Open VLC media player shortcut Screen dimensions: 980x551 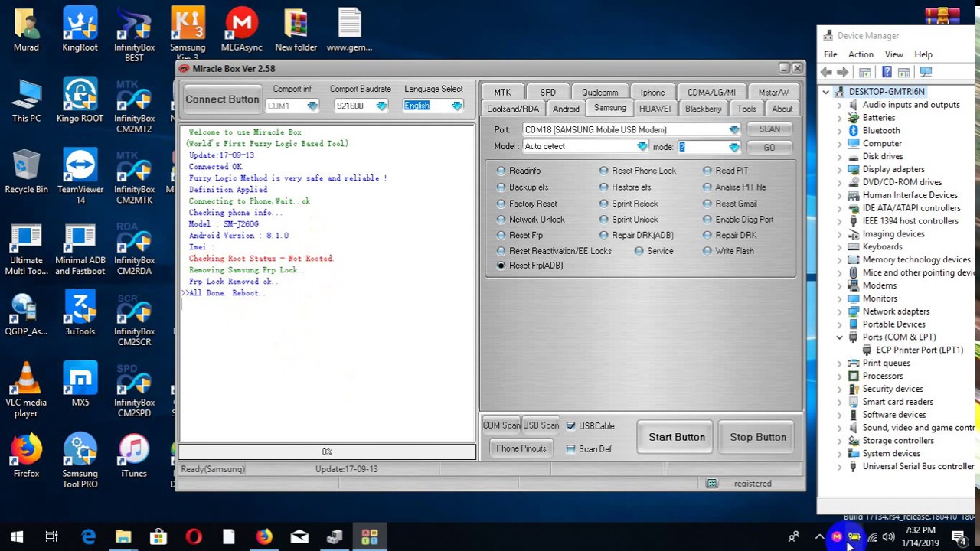26,390
